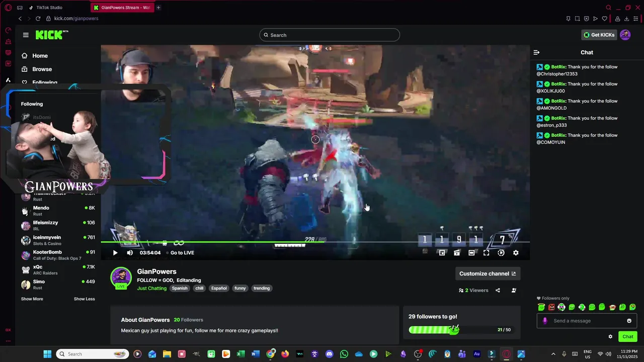Viewport: 644px width, 362px height.
Task: Click the KICK logo
Action: coord(51,35)
